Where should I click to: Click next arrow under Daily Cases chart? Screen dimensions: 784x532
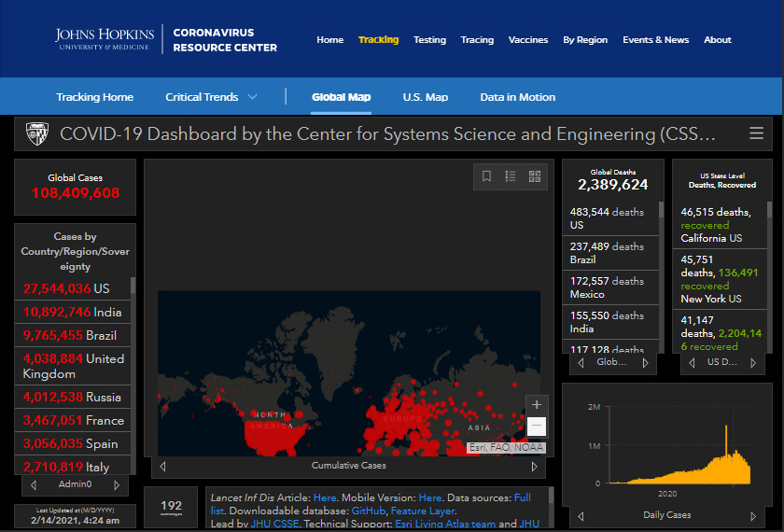coord(752,515)
